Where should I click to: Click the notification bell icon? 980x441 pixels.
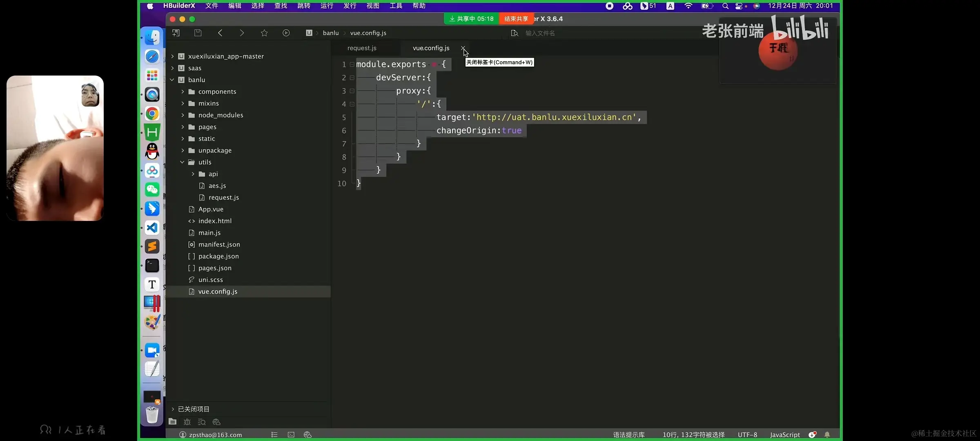point(827,434)
